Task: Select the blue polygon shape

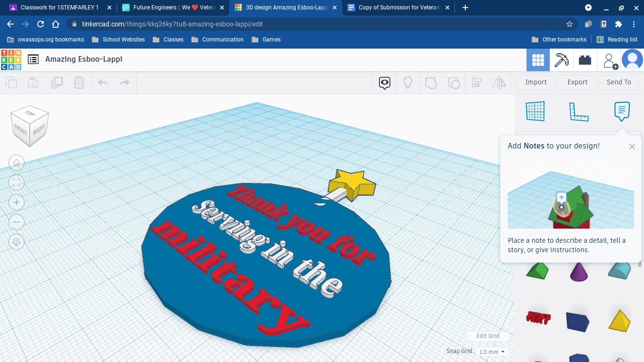Action: click(x=578, y=321)
